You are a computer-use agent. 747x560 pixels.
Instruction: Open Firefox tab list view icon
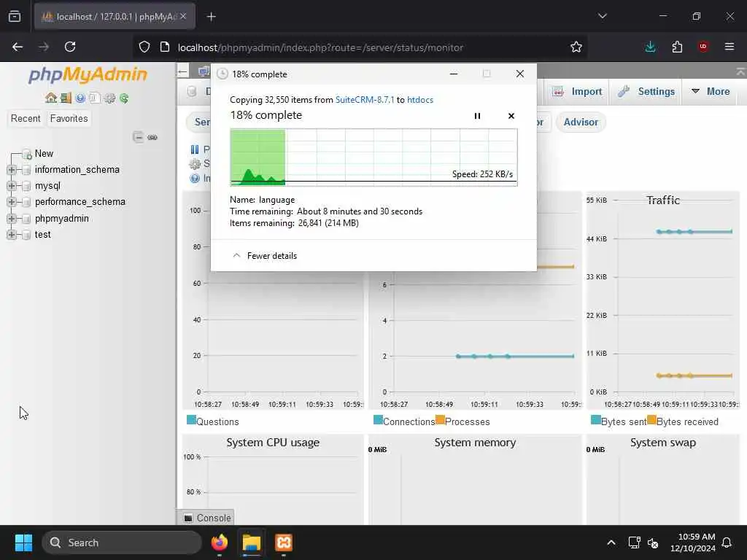coord(15,16)
